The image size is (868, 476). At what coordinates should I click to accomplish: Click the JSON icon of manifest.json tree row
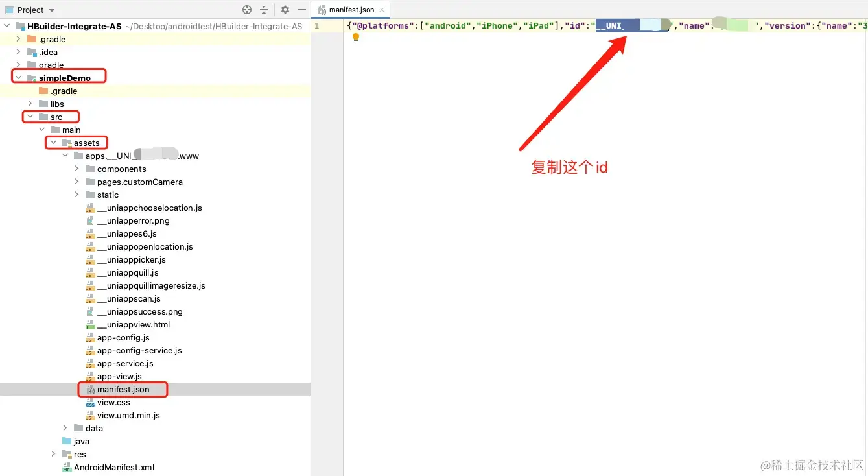[90, 390]
